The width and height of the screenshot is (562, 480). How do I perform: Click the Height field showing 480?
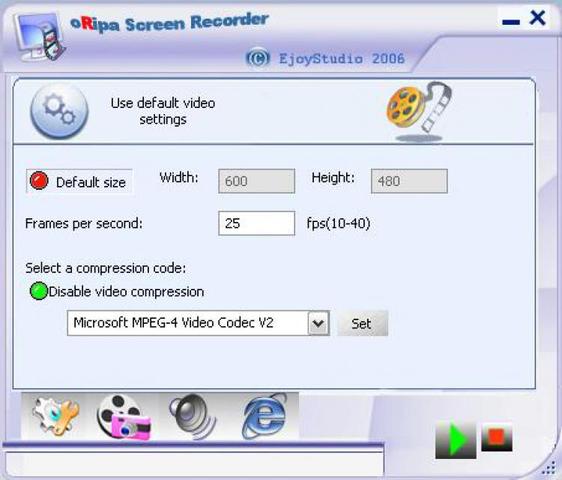pos(409,181)
